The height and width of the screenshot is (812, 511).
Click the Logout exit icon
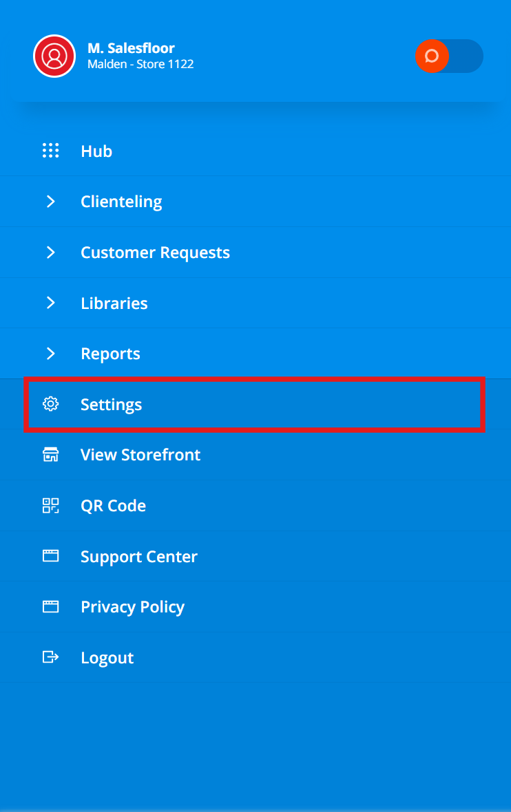50,657
